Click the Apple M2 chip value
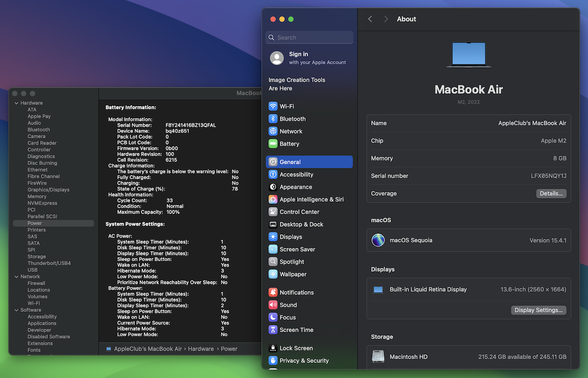This screenshot has width=588, height=378. pos(554,141)
